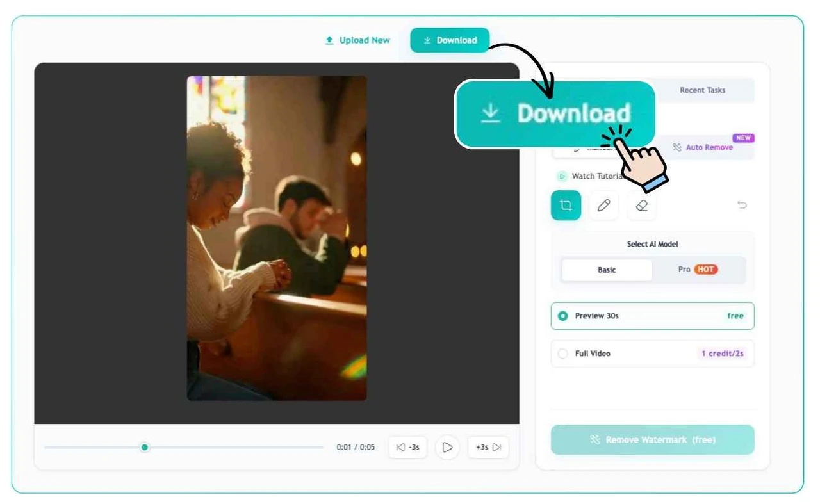This screenshot has height=504, width=820.
Task: Open the Recent Tasks tab
Action: click(x=702, y=90)
